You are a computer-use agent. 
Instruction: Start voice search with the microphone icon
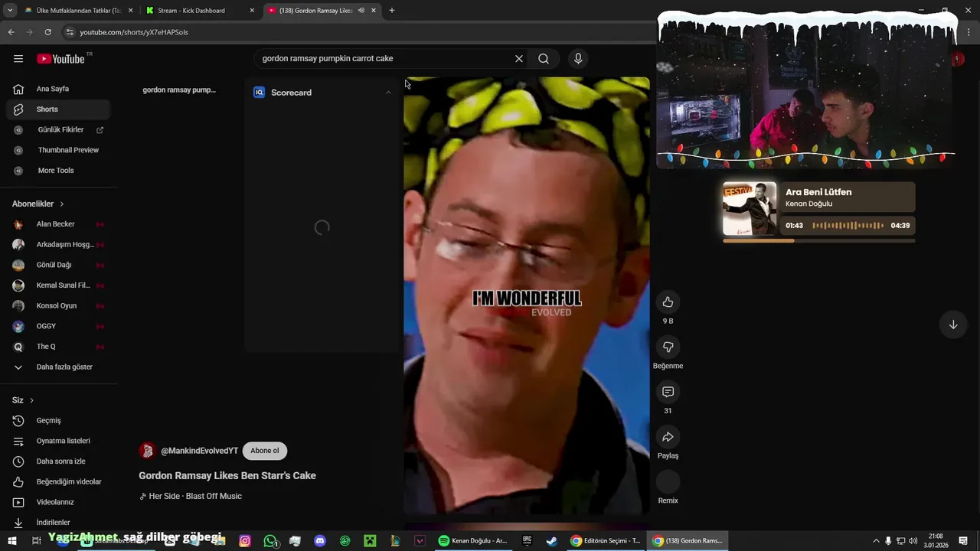[x=578, y=58]
